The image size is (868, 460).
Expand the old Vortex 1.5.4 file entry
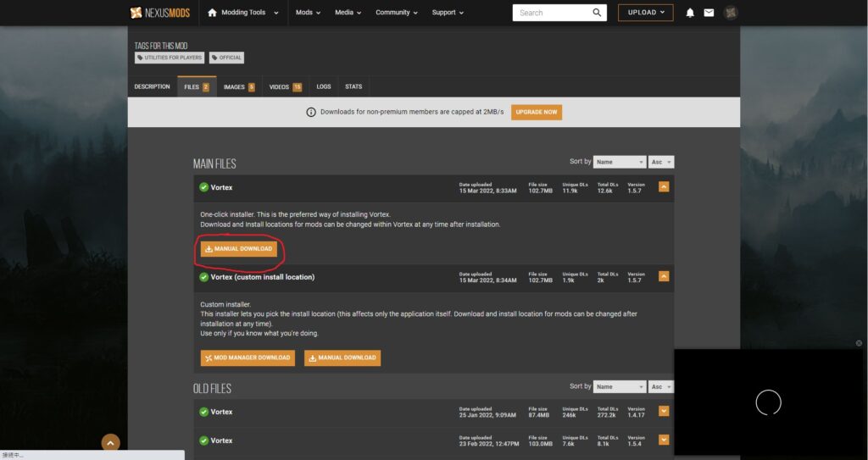pyautogui.click(x=664, y=440)
